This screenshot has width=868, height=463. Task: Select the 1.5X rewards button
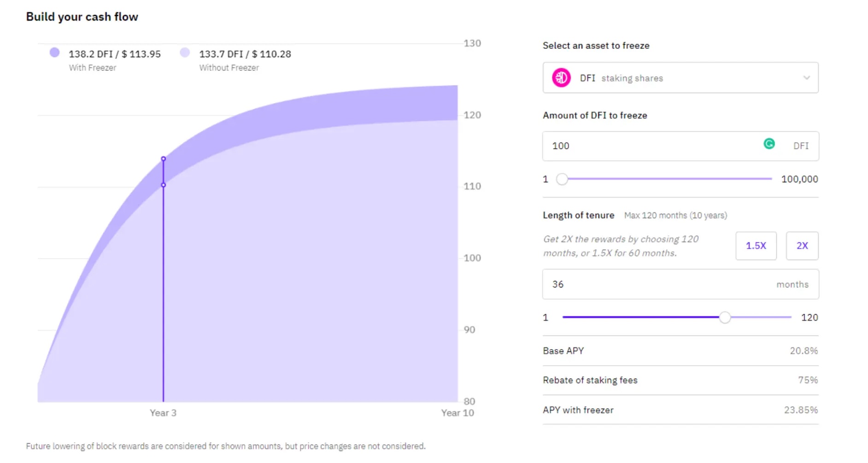[x=756, y=246]
